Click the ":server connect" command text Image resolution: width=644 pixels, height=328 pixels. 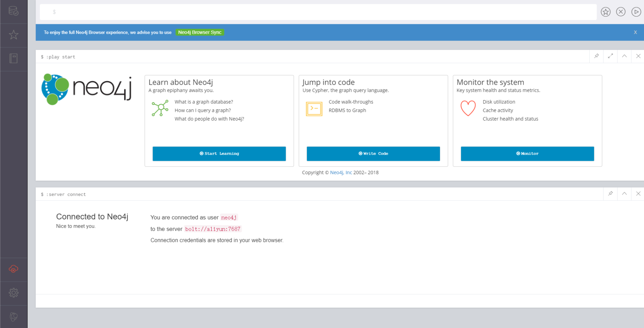(66, 194)
